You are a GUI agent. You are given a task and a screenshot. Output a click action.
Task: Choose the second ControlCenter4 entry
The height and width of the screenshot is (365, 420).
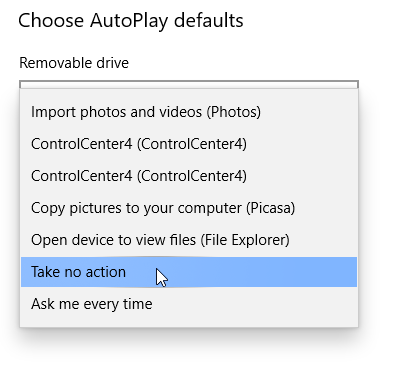tap(189, 176)
